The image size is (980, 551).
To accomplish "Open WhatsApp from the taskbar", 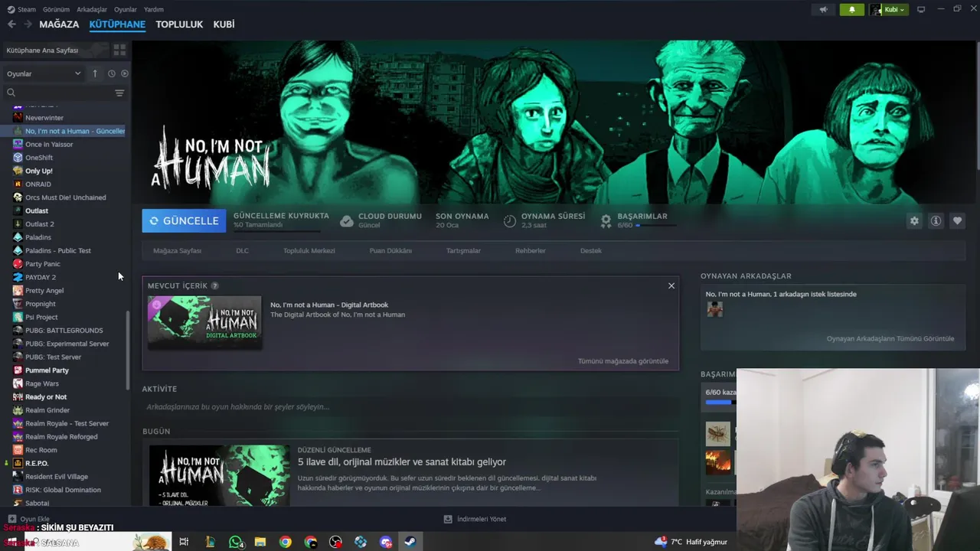I will [x=235, y=542].
